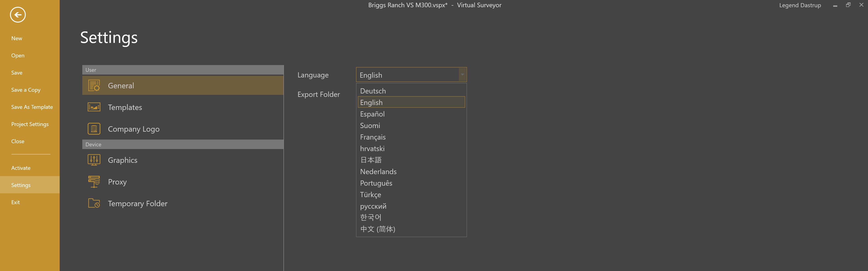868x271 pixels.
Task: Select Deutsch from language list
Action: (411, 91)
